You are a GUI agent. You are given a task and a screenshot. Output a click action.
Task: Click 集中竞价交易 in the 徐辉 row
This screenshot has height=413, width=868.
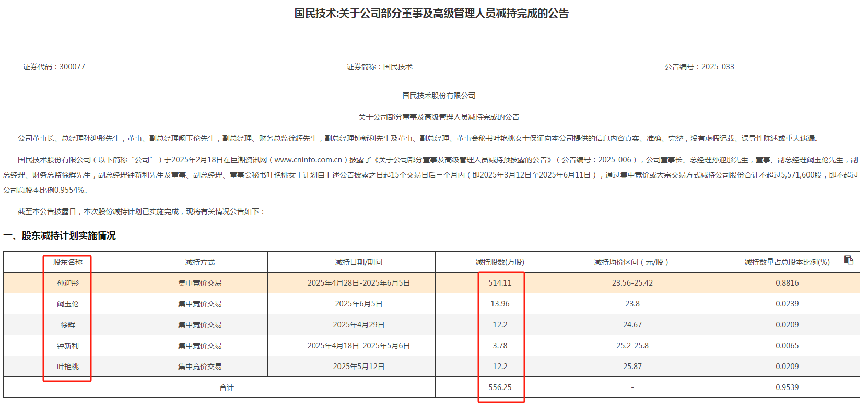pos(200,325)
